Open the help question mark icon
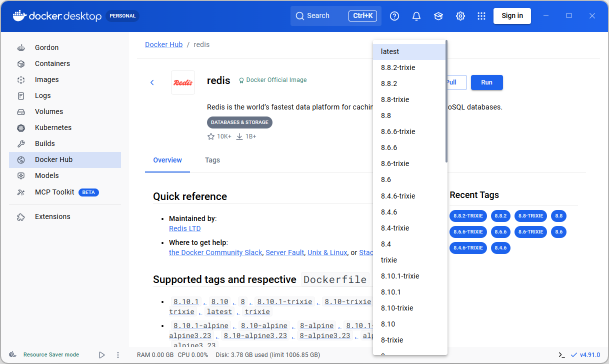Viewport: 609px width, 364px height. click(394, 16)
